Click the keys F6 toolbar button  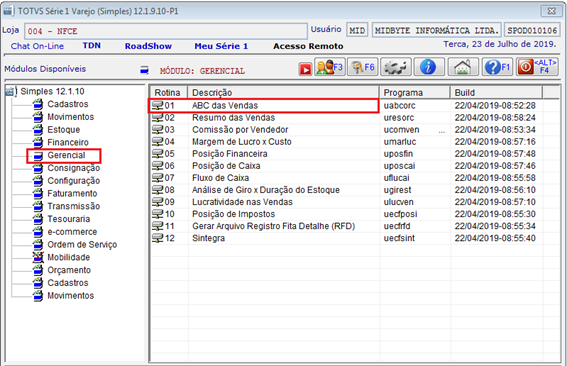(x=363, y=67)
